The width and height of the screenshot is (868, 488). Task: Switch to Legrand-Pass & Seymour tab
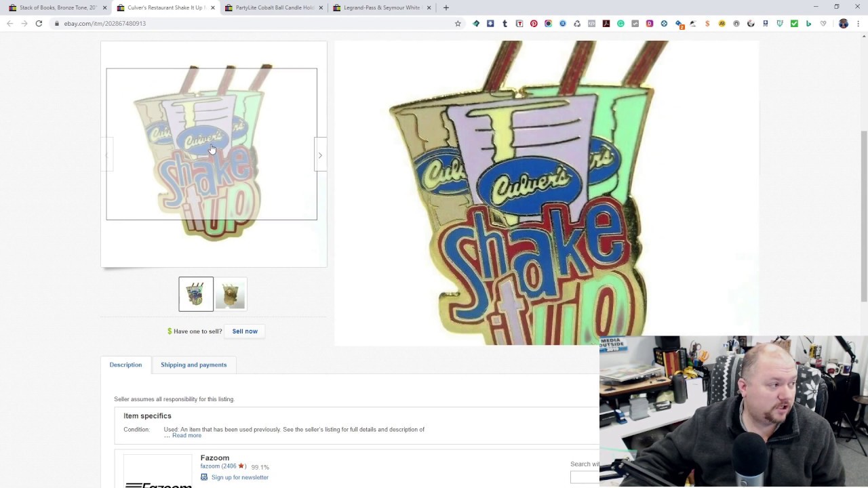pos(382,7)
